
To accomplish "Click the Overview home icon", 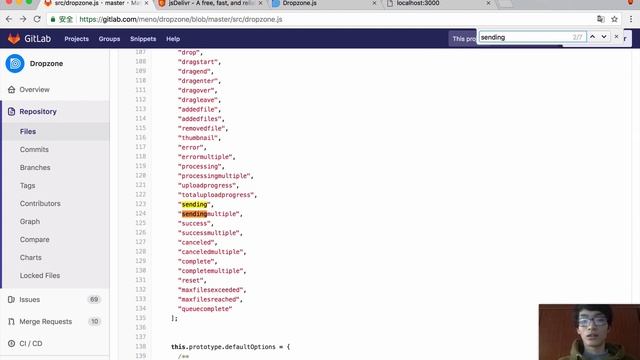I will coord(11,89).
